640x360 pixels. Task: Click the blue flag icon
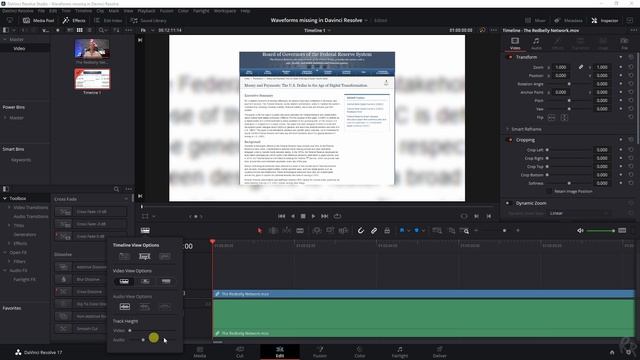(x=402, y=231)
